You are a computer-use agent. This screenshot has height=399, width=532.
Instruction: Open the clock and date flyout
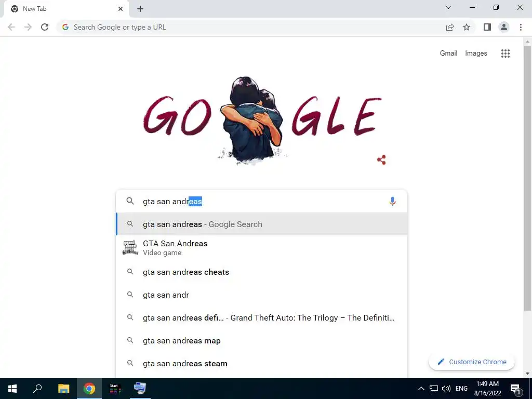pos(487,389)
